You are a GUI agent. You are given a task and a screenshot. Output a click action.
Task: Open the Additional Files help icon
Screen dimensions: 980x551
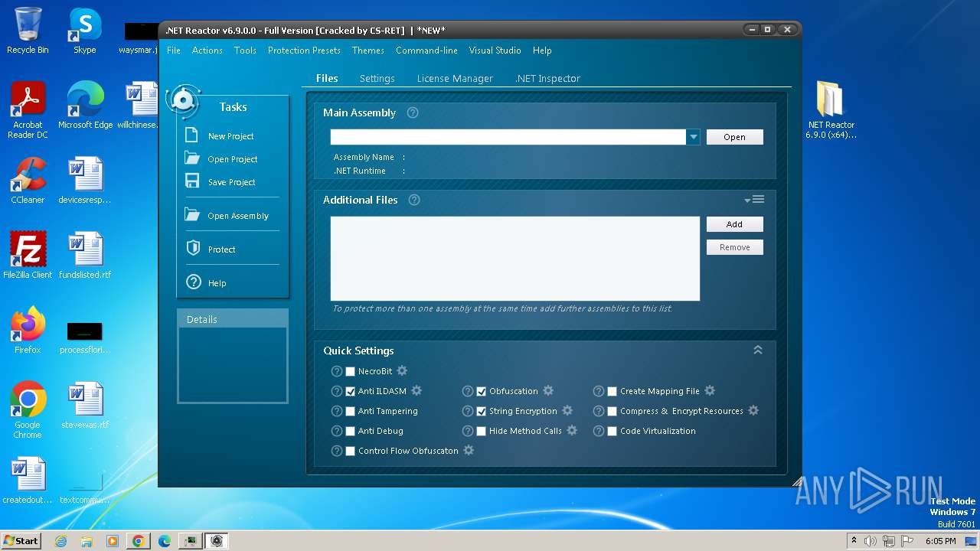click(414, 200)
